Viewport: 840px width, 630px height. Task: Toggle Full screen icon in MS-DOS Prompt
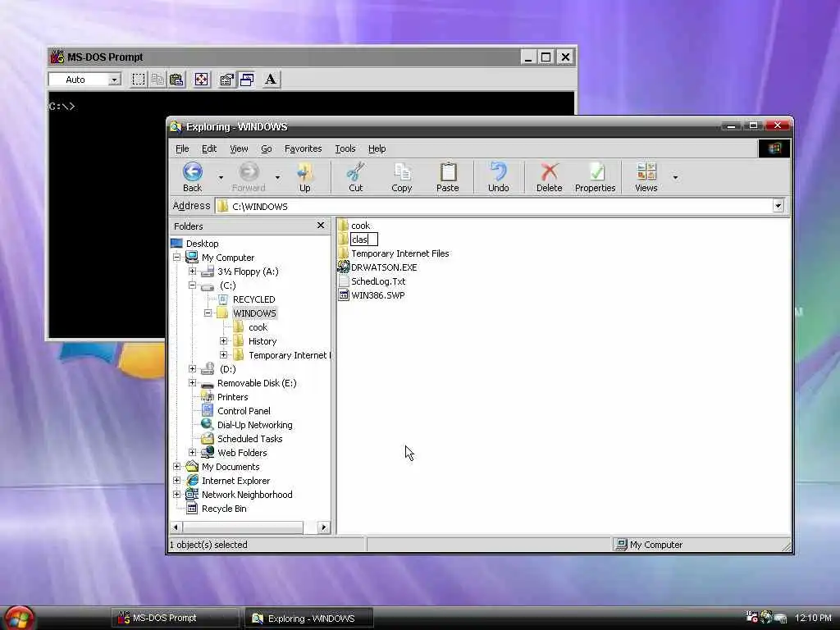pyautogui.click(x=202, y=80)
